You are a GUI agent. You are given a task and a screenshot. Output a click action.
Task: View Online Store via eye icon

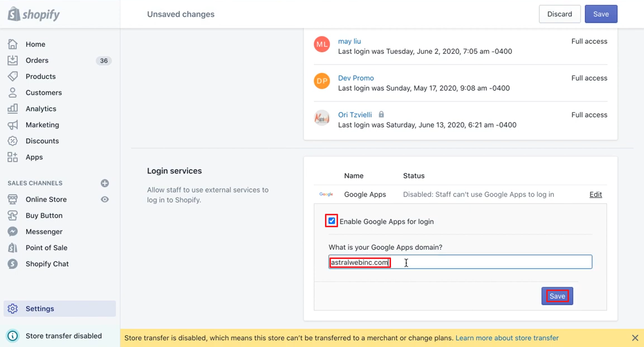pyautogui.click(x=105, y=199)
